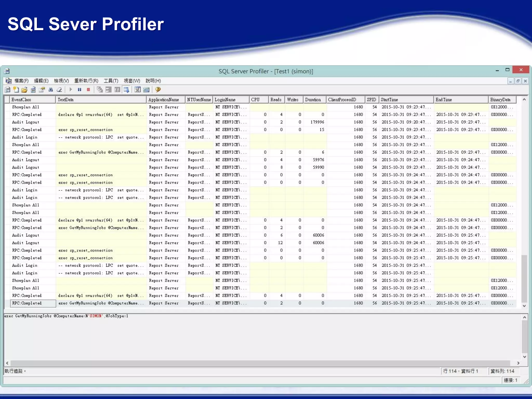The height and width of the screenshot is (399, 532).
Task: Click the Reads column header
Action: pyautogui.click(x=277, y=100)
